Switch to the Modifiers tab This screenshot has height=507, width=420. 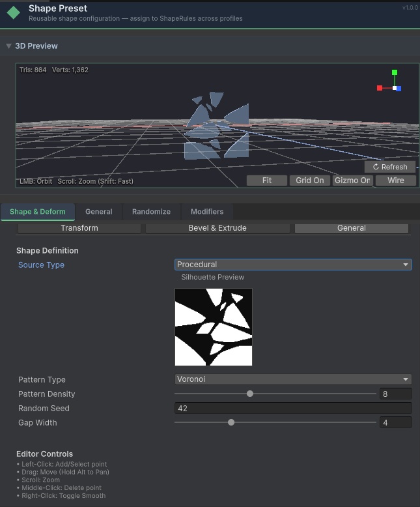tap(207, 212)
